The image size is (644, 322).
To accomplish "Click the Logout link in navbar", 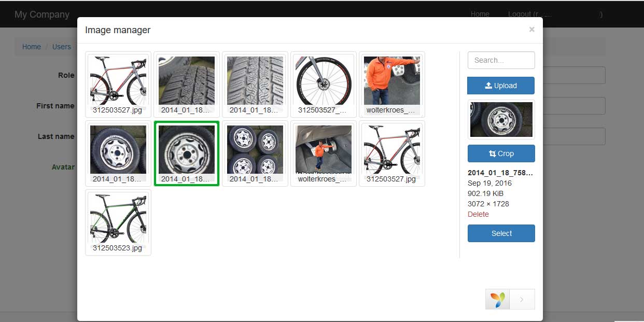I will coord(520,14).
